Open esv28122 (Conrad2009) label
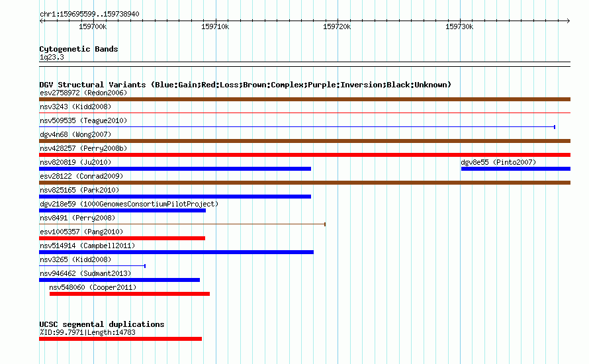 tap(81, 176)
